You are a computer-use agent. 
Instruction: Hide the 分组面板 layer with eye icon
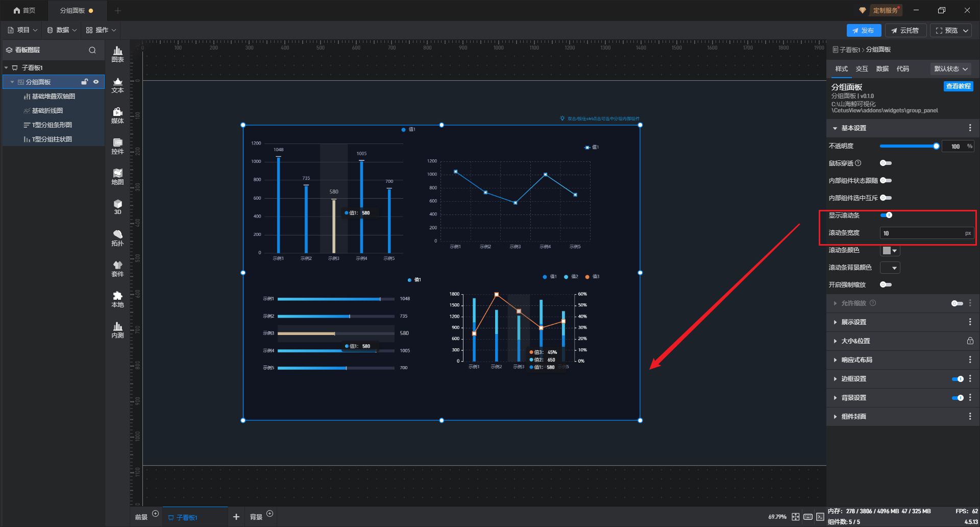click(x=96, y=82)
